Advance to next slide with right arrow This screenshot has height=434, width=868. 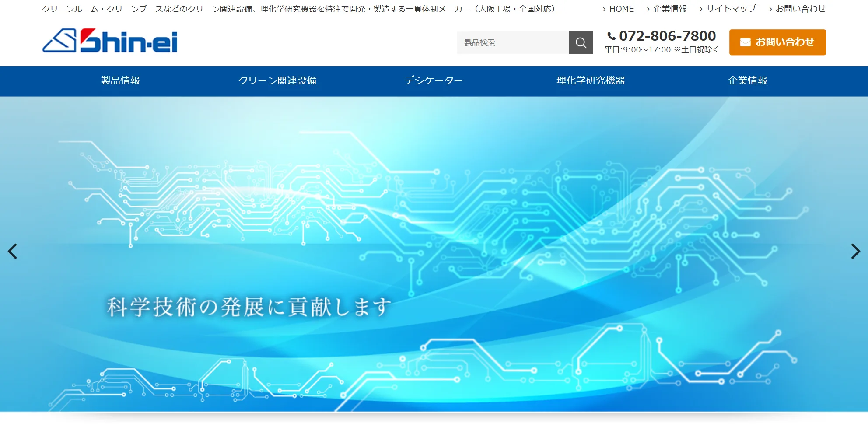(x=855, y=251)
